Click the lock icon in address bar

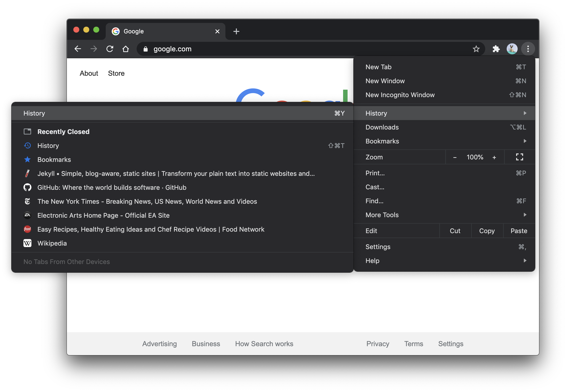146,49
